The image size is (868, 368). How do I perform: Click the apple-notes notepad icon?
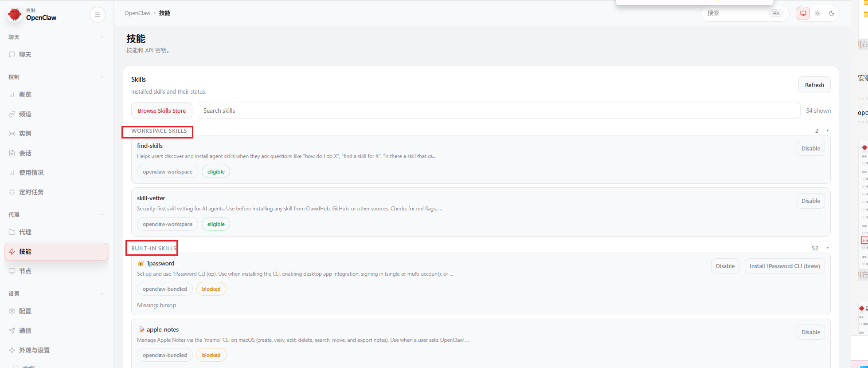click(141, 329)
